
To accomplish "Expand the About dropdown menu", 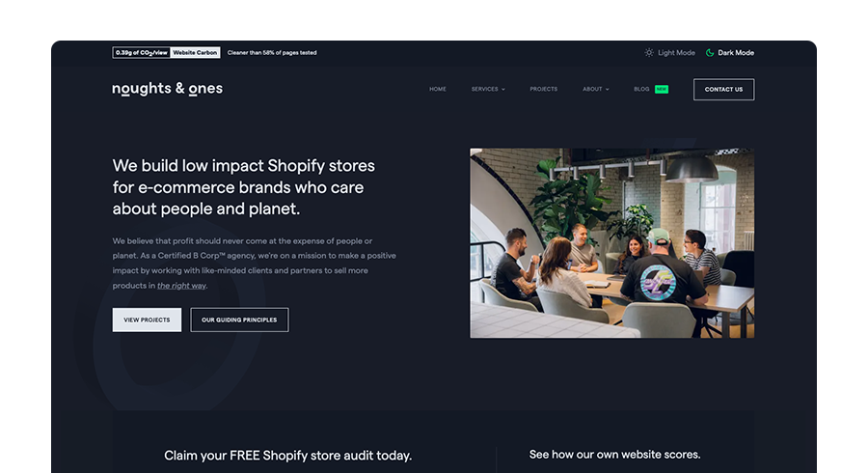I will 596,89.
